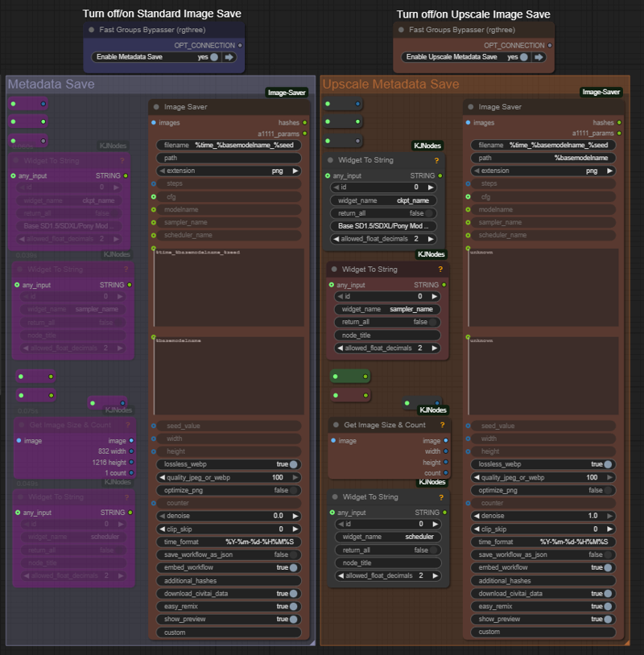
Task: Click quality_jpeg_or_webp value in Metadata Save Image Saver
Action: point(278,477)
